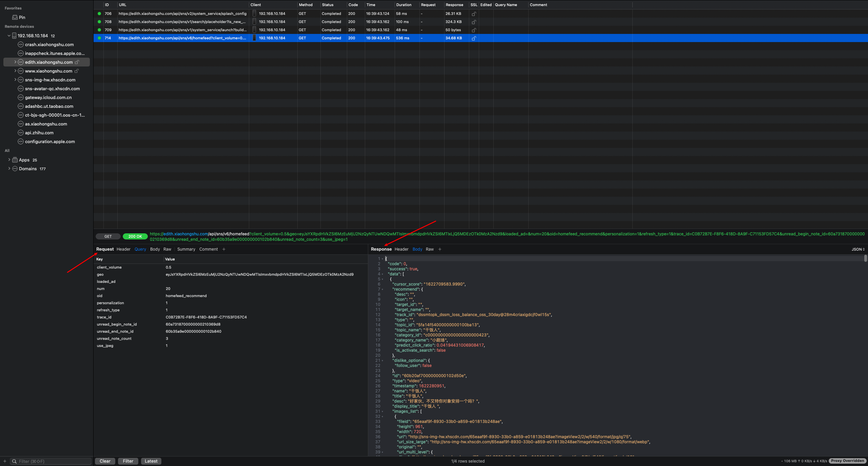Screen dimensions: 868x466
Task: Expand the Domains section in left sidebar
Action: (x=9, y=168)
